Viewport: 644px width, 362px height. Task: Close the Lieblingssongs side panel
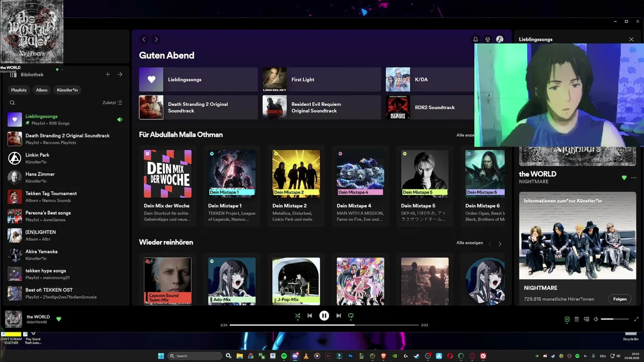coord(631,39)
